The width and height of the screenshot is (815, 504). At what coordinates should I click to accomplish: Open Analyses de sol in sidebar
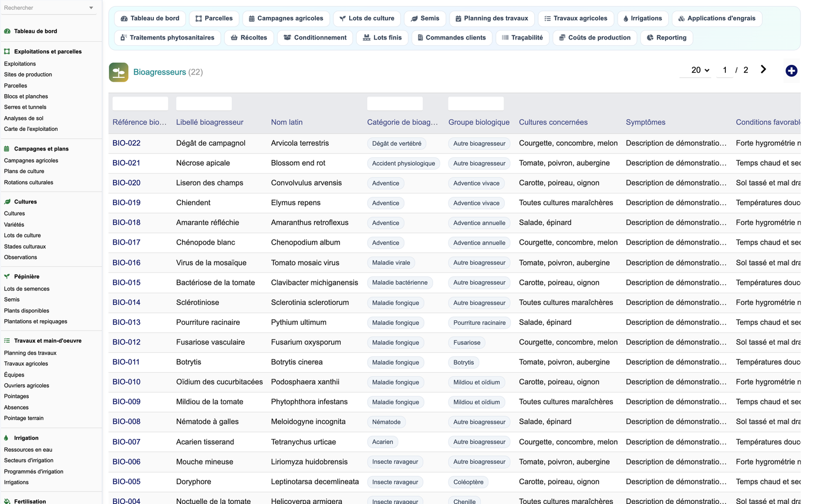24,118
